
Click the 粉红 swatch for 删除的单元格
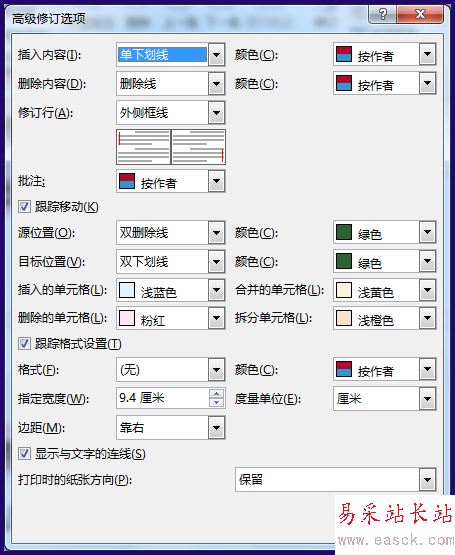[127, 318]
